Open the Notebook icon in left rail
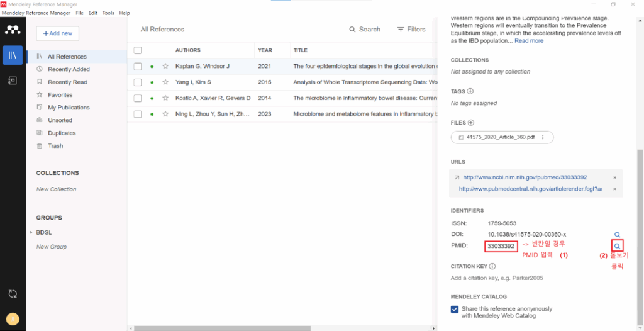The width and height of the screenshot is (644, 331). pos(13,81)
